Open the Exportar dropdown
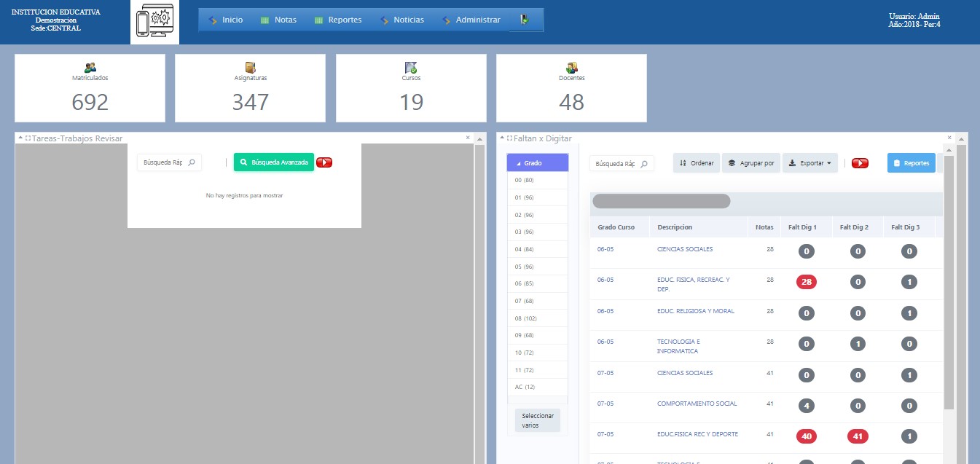Image resolution: width=980 pixels, height=464 pixels. 810,163
